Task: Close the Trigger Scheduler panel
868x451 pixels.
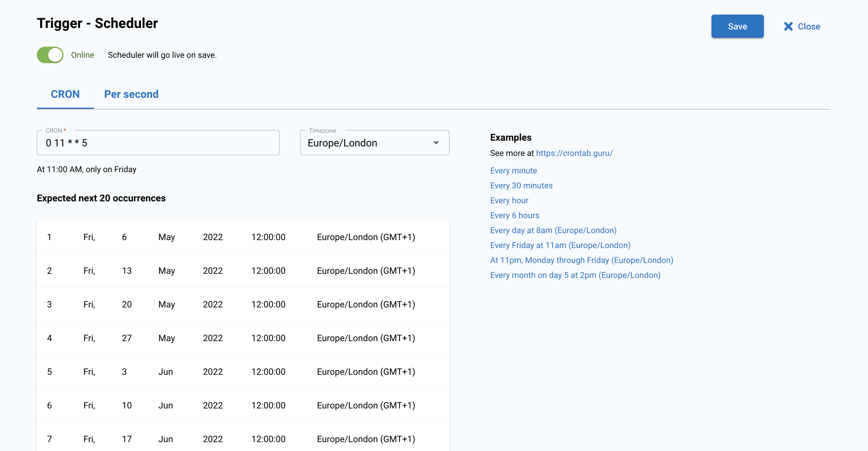Action: 801,26
